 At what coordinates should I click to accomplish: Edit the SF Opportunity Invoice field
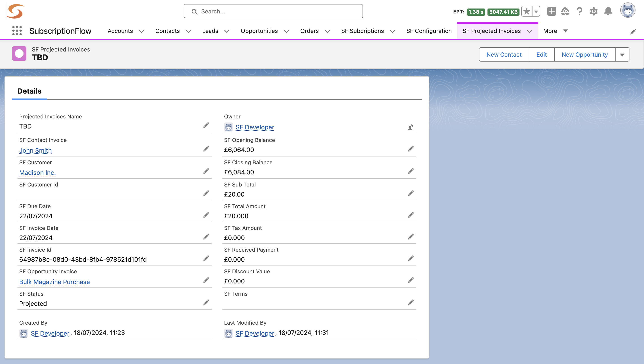point(206,280)
